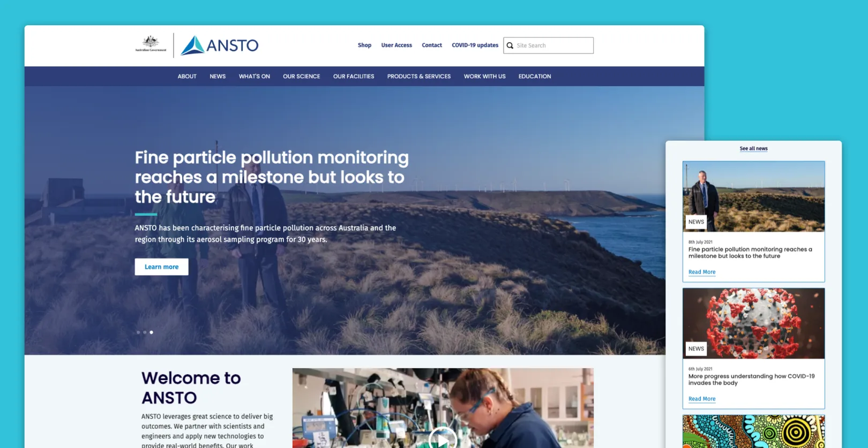This screenshot has width=868, height=448.
Task: Click inside the Site Search field
Action: tap(553, 45)
